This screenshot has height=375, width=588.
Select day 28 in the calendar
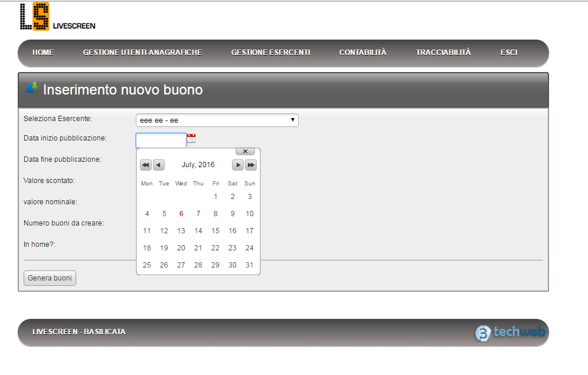click(198, 265)
